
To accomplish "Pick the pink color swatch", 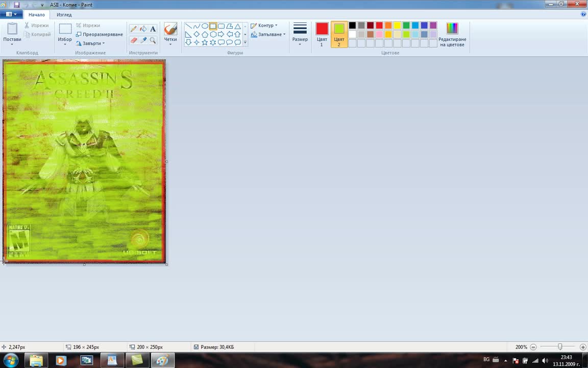I will click(379, 34).
